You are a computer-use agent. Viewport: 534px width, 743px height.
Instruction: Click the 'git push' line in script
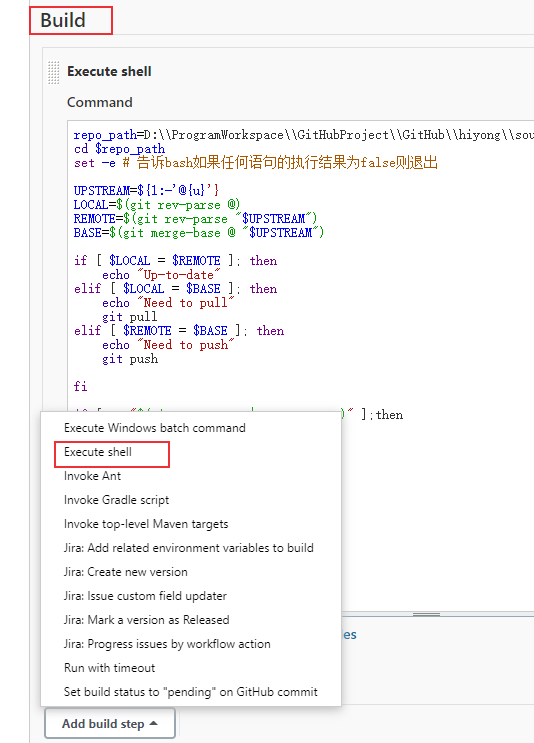coord(130,359)
